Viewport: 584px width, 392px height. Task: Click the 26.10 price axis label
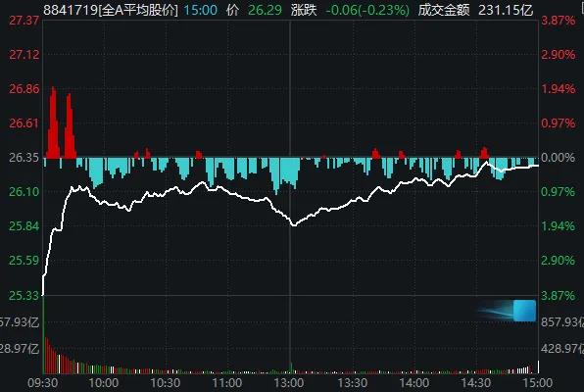[x=24, y=191]
